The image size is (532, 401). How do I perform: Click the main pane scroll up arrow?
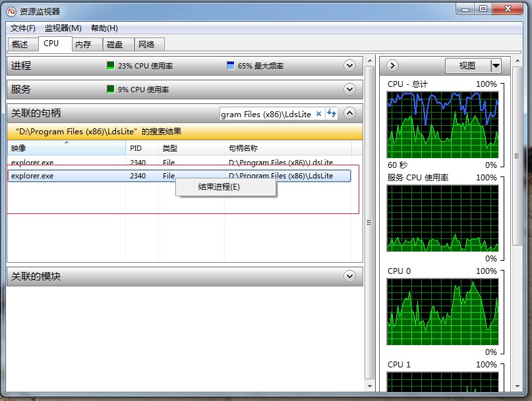pos(370,61)
